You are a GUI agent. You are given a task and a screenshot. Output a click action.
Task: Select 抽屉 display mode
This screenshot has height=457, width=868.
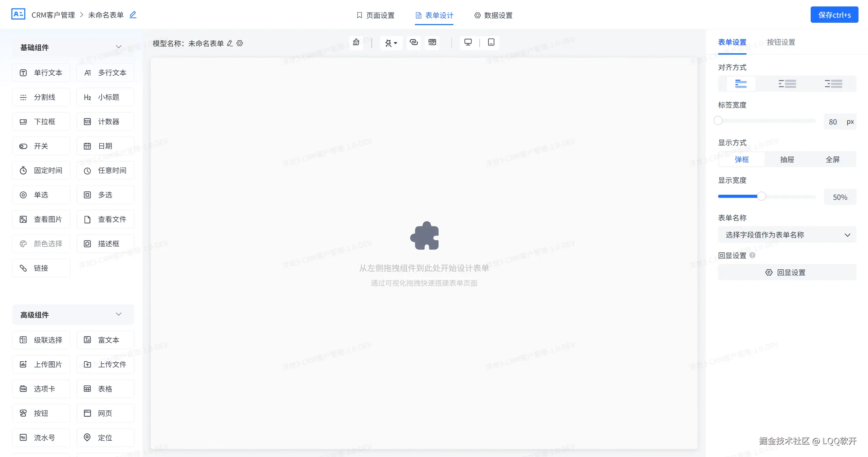pyautogui.click(x=787, y=159)
